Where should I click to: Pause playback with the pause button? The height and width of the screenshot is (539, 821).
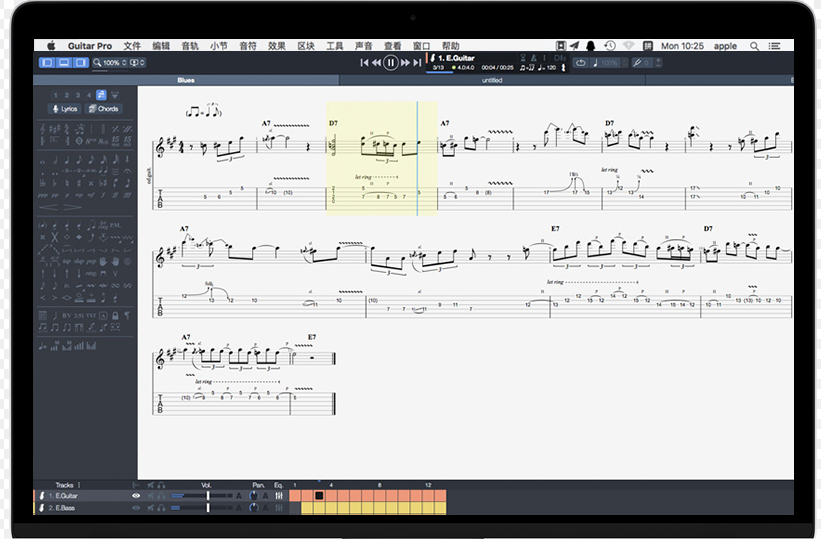click(x=391, y=63)
